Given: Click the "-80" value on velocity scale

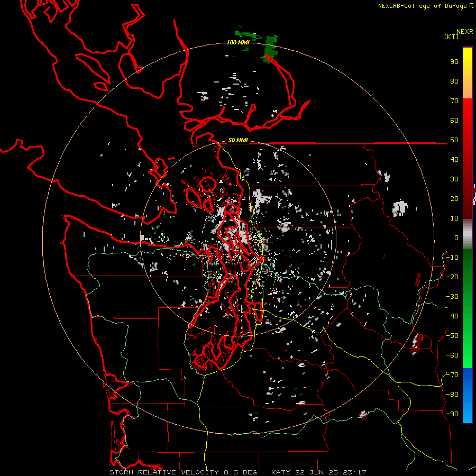Looking at the screenshot, I should pos(453,395).
